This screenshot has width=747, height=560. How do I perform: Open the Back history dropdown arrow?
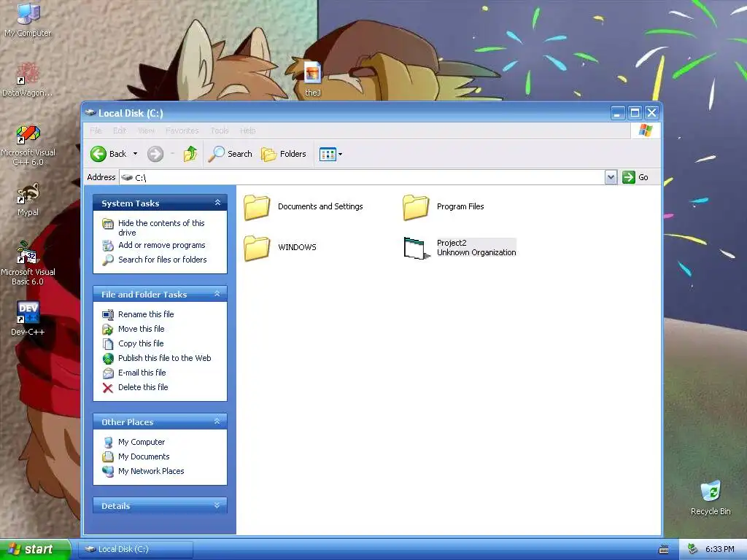pos(135,154)
